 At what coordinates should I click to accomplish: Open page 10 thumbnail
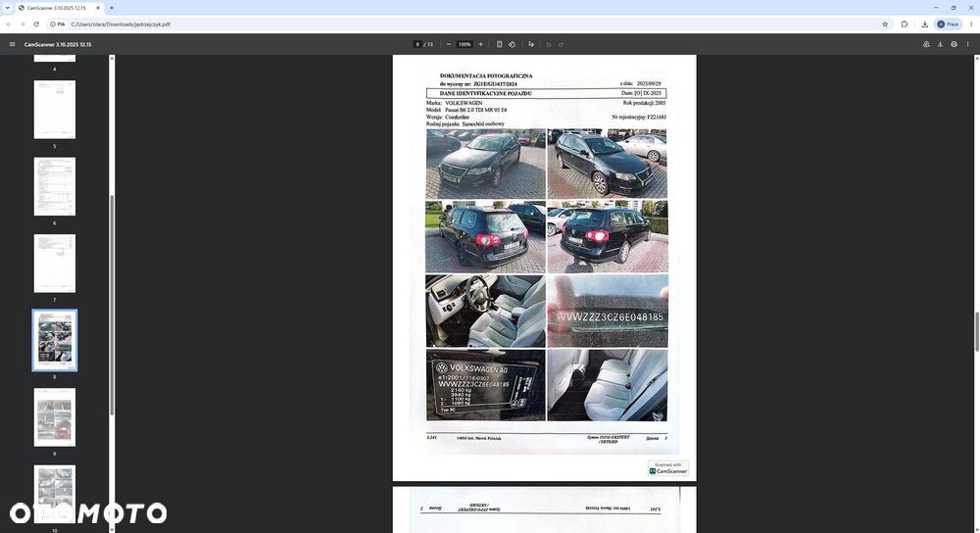coord(54,494)
